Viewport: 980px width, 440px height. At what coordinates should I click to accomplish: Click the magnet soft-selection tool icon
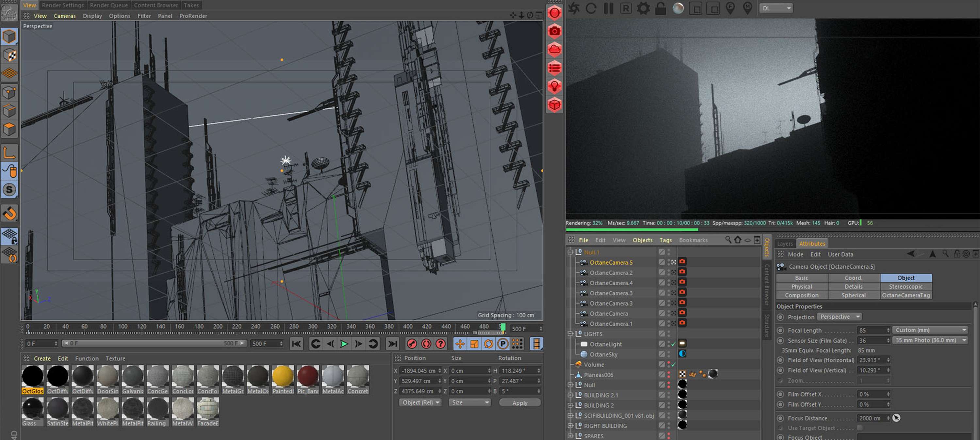click(x=9, y=213)
